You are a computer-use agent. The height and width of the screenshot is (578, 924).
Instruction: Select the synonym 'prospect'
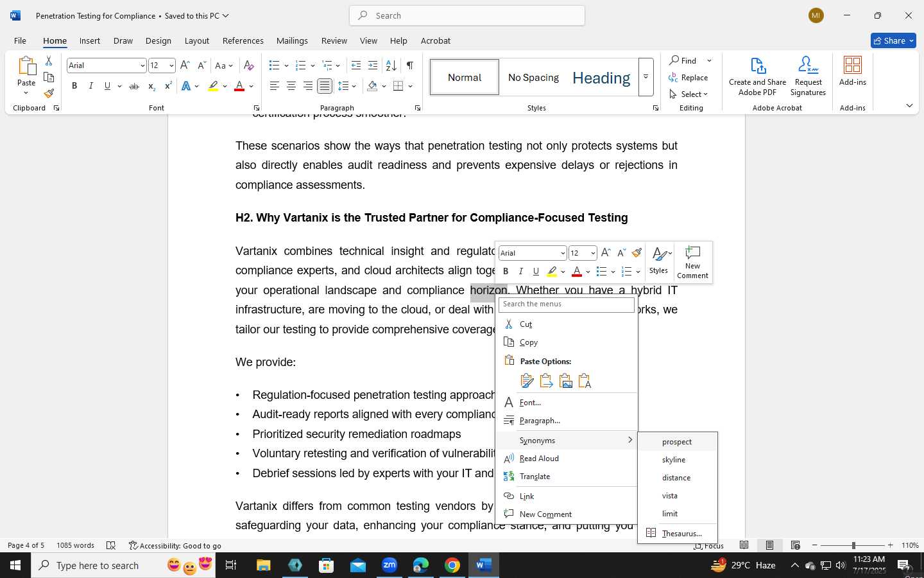pos(677,442)
